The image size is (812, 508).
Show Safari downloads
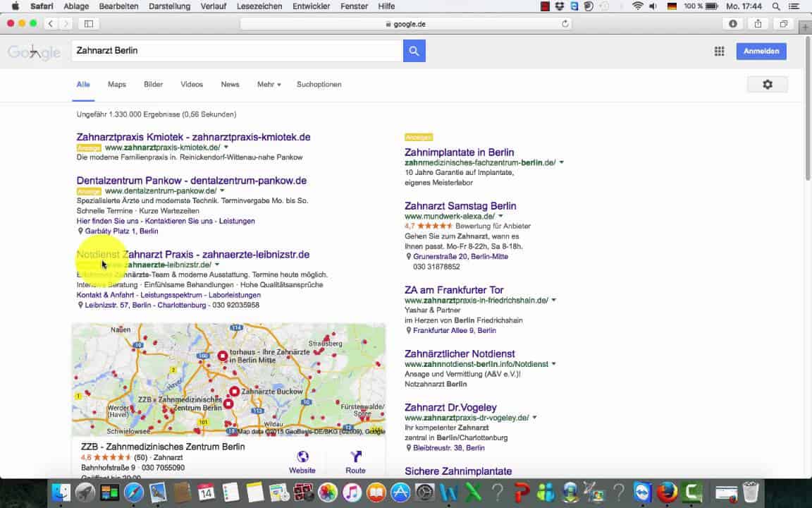pos(733,24)
